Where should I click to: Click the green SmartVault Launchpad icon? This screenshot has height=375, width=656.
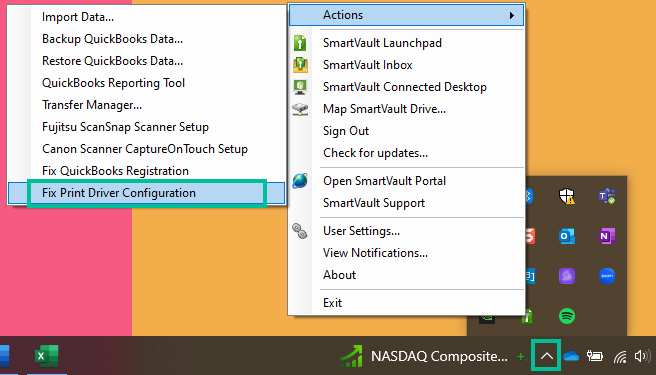click(x=300, y=43)
